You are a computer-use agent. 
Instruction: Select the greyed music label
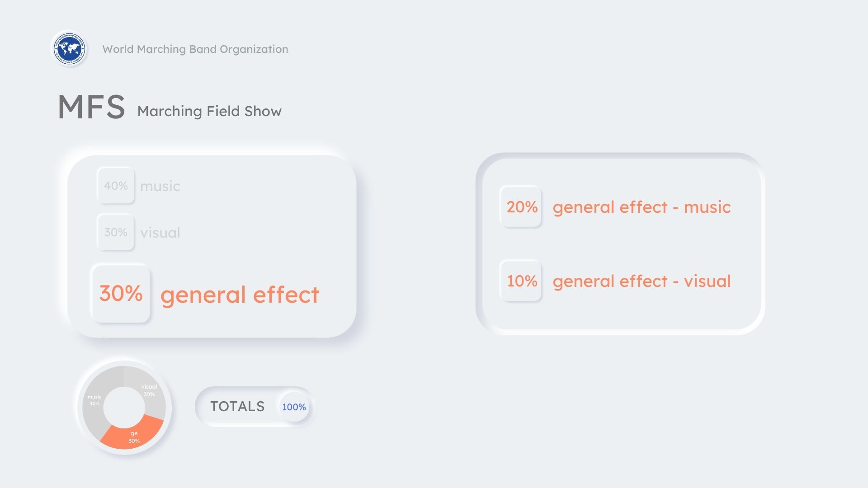(x=160, y=186)
